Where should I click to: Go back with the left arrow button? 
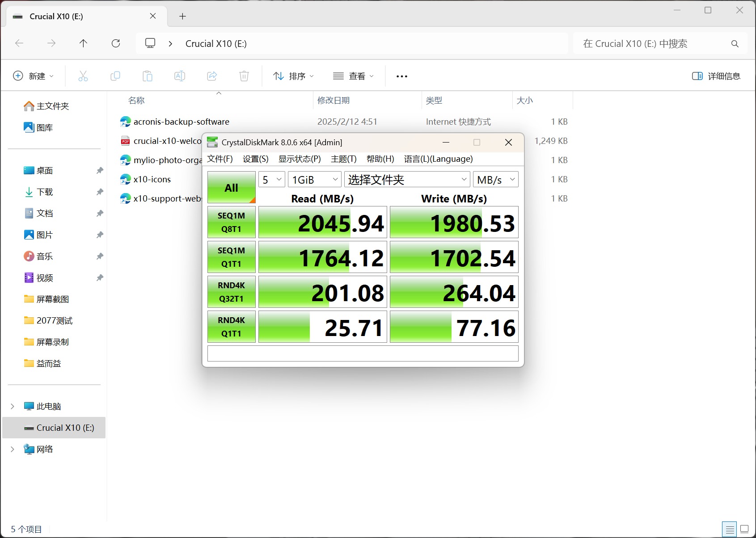pos(19,43)
